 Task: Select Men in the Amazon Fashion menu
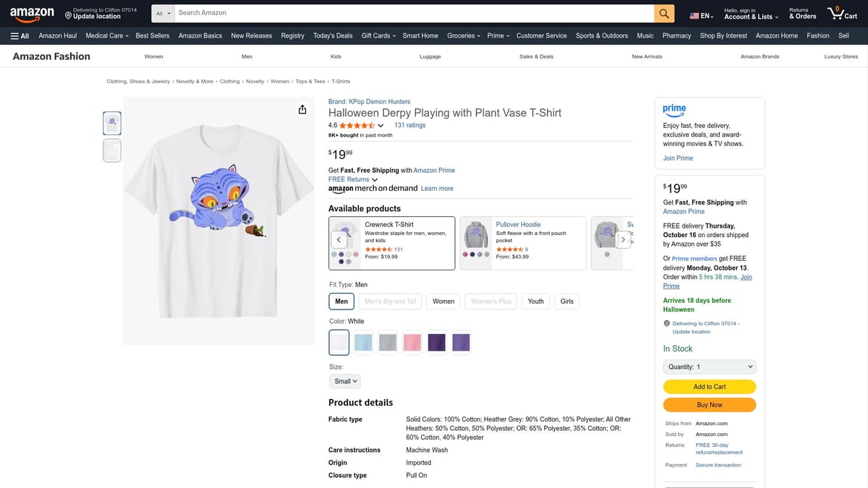[246, 56]
